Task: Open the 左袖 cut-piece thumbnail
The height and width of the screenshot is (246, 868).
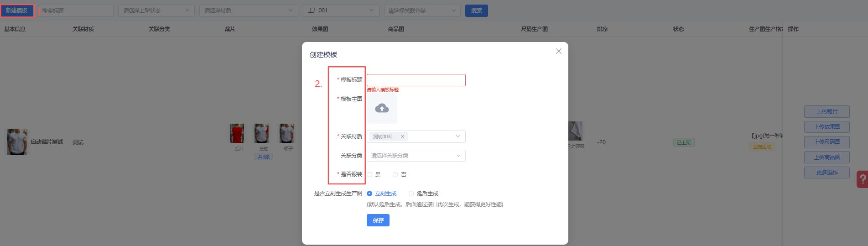Action: click(262, 133)
